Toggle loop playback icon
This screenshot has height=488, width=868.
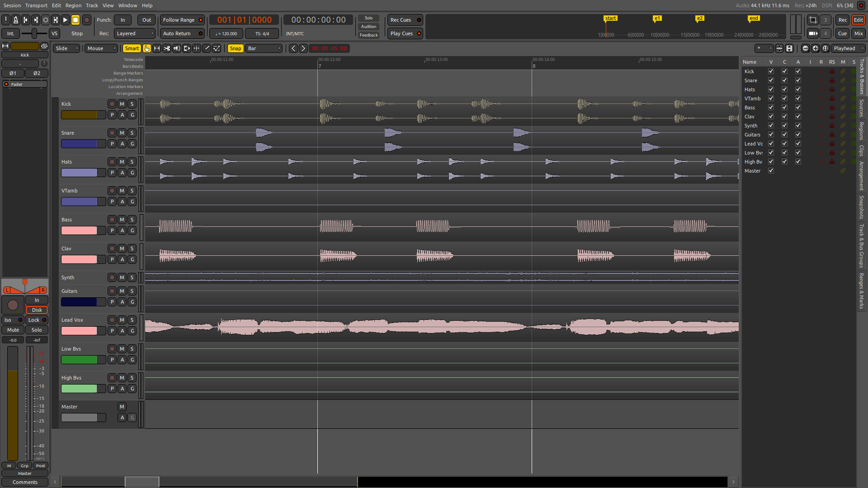46,20
